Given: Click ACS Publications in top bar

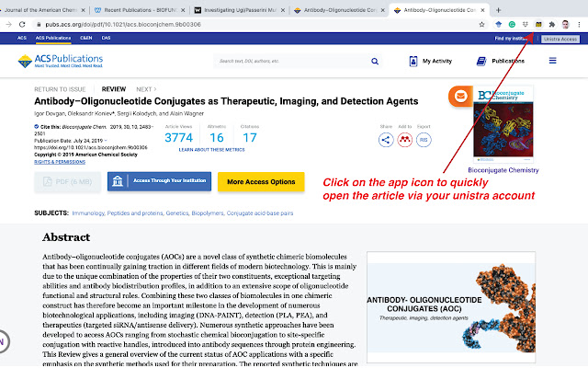Looking at the screenshot, I should 53,38.
